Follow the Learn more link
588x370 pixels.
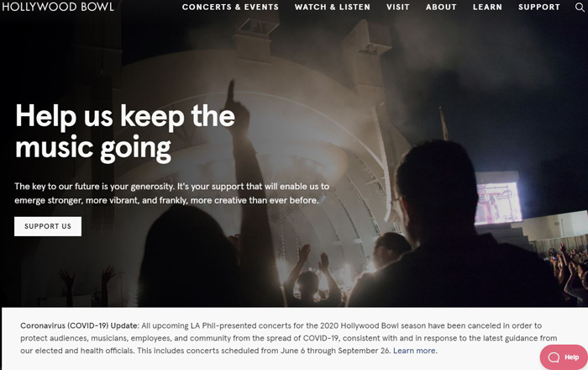pyautogui.click(x=414, y=351)
